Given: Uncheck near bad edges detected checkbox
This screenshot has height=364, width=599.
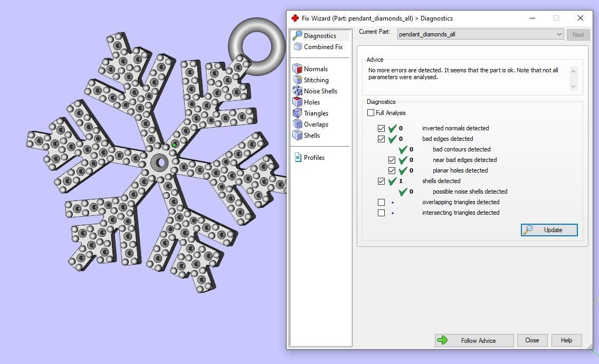Looking at the screenshot, I should 392,160.
